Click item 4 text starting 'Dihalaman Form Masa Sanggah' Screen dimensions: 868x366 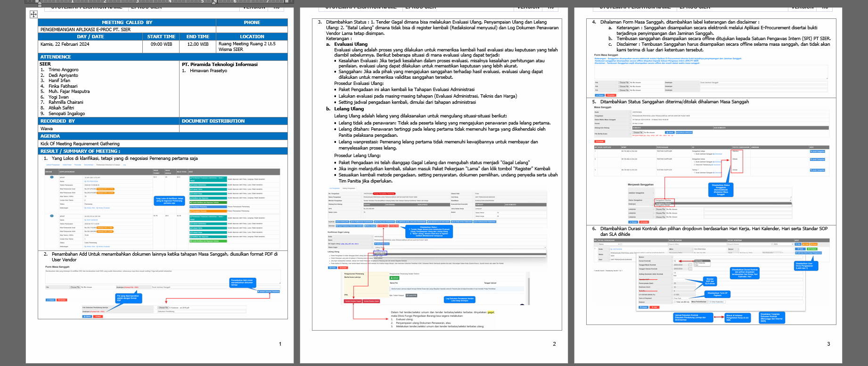point(679,22)
